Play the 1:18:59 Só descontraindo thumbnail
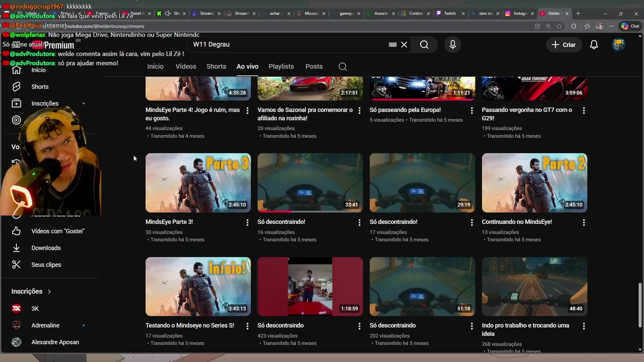 310,287
